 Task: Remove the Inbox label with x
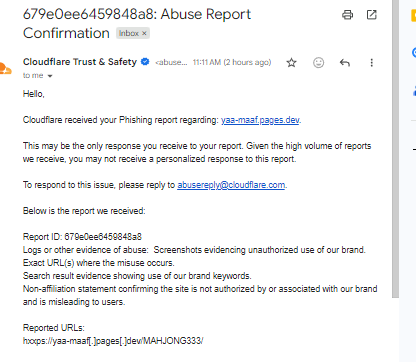(144, 33)
